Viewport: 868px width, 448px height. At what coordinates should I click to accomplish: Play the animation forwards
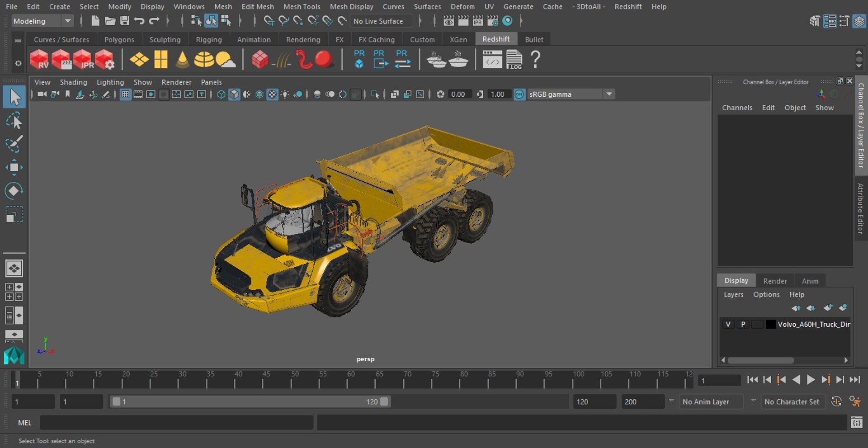point(811,380)
